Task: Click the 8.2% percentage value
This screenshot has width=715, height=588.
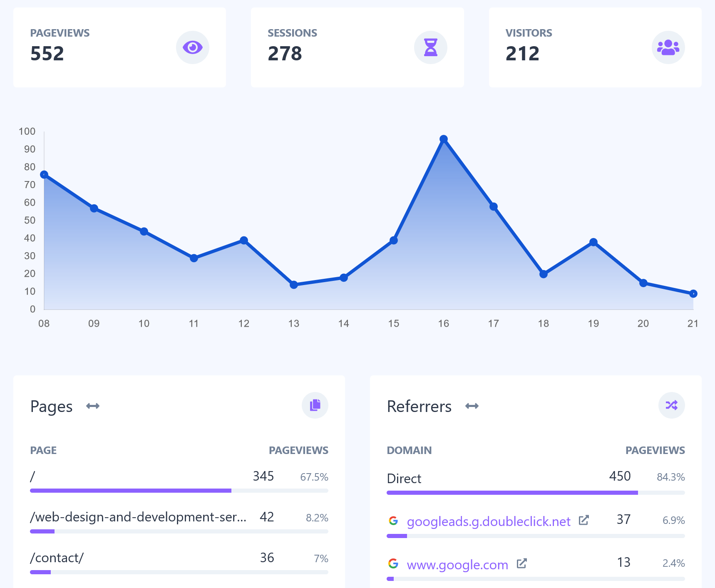Action: pos(317,518)
